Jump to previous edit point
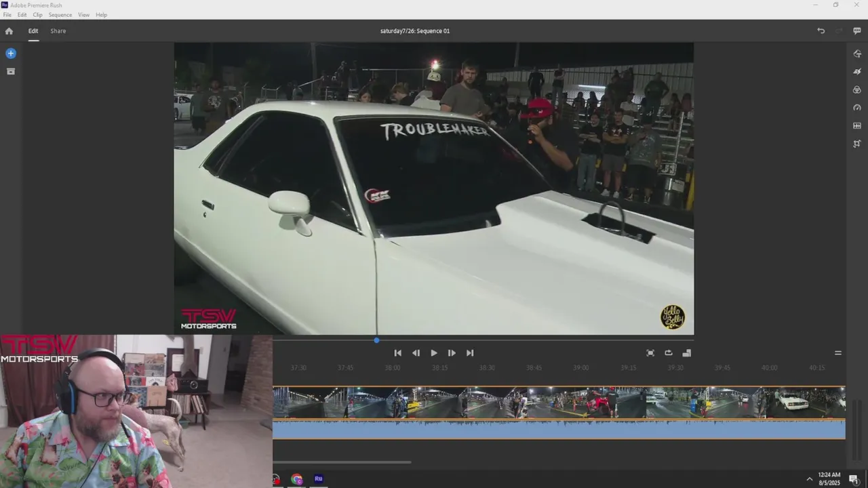Image resolution: width=868 pixels, height=488 pixels. coord(398,353)
